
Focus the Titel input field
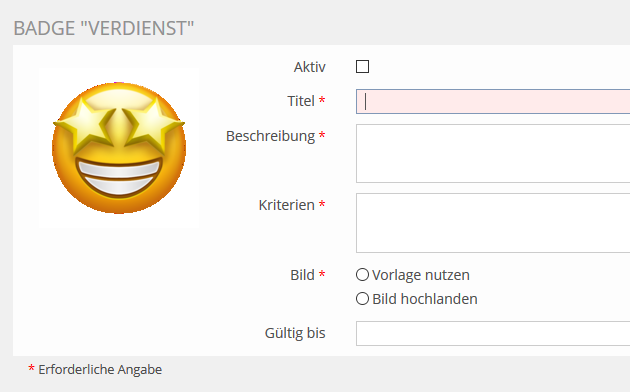(493, 102)
